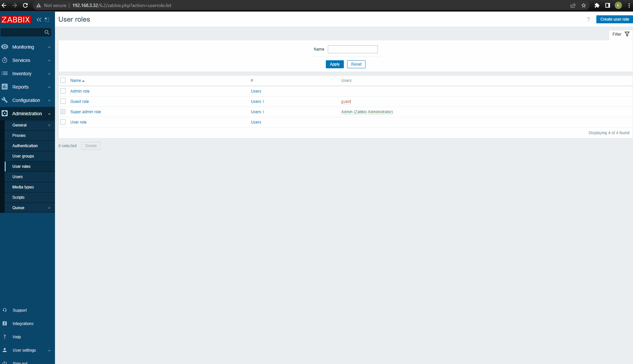This screenshot has height=364, width=633.
Task: Reload the page in browser
Action: pos(25,5)
